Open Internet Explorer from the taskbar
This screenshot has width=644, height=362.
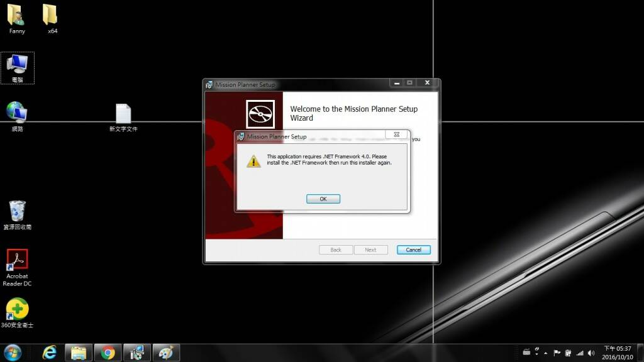click(x=49, y=353)
